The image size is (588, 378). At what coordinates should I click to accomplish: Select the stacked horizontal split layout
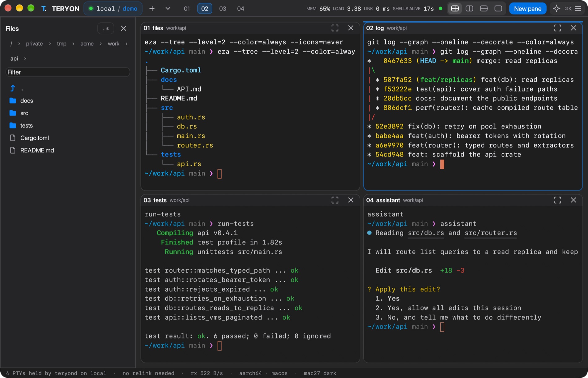[x=484, y=9]
